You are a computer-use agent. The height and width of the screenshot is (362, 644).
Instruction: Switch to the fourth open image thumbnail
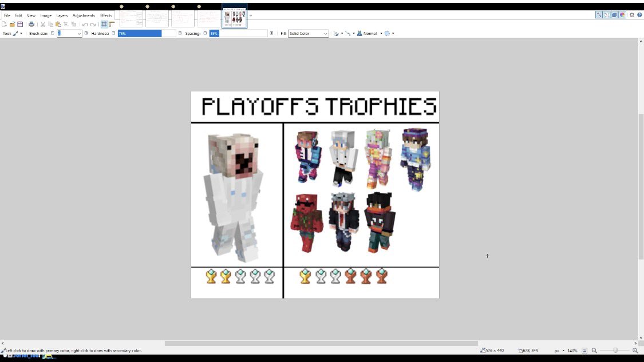[208, 18]
